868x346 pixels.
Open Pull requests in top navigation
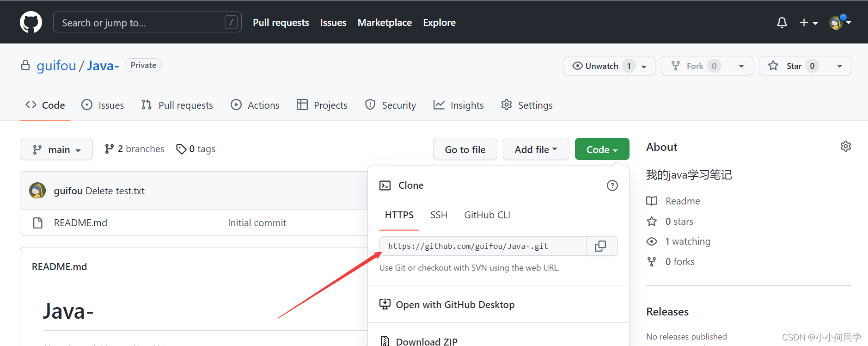pyautogui.click(x=281, y=23)
